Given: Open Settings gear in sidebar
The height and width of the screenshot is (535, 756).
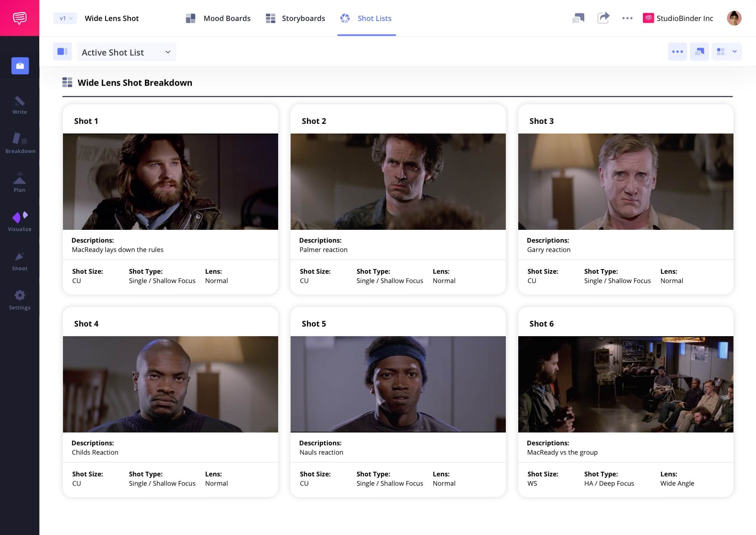Looking at the screenshot, I should (x=19, y=300).
